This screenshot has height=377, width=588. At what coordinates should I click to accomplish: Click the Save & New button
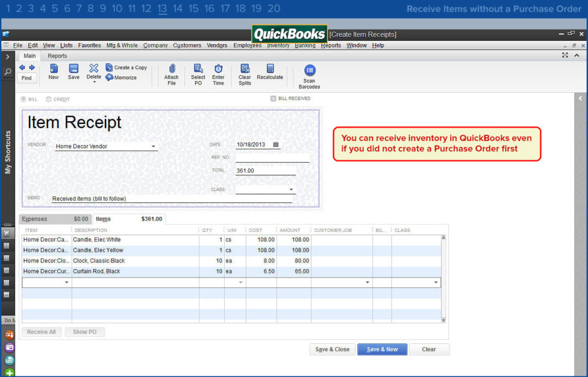[382, 349]
